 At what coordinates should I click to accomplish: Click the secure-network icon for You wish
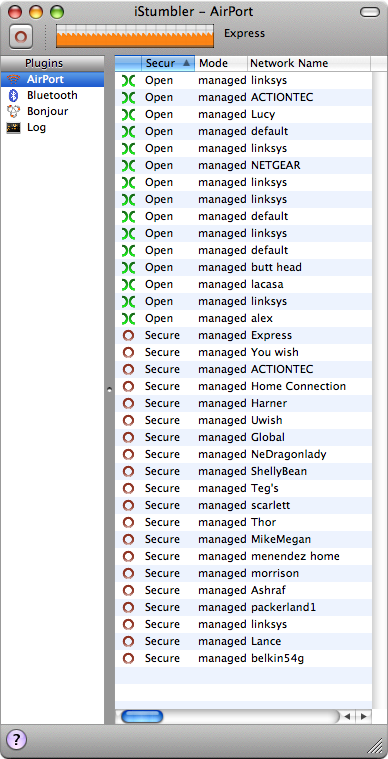pyautogui.click(x=128, y=352)
